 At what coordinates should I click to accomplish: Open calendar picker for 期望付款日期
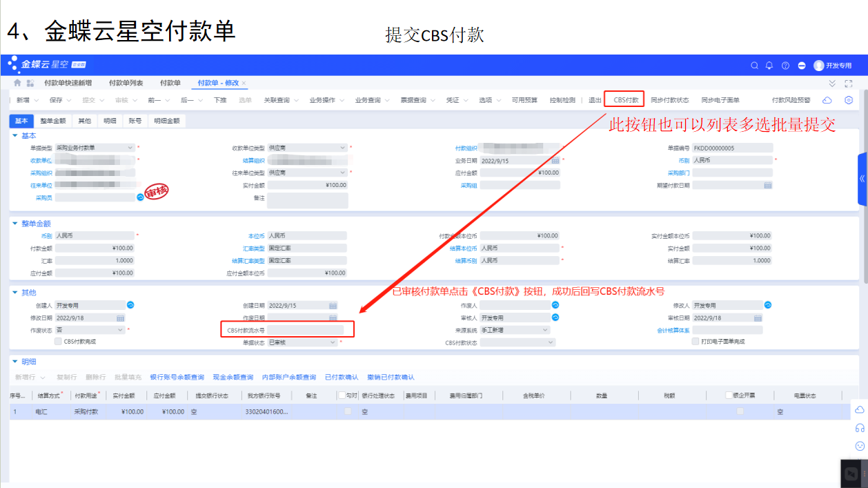768,185
